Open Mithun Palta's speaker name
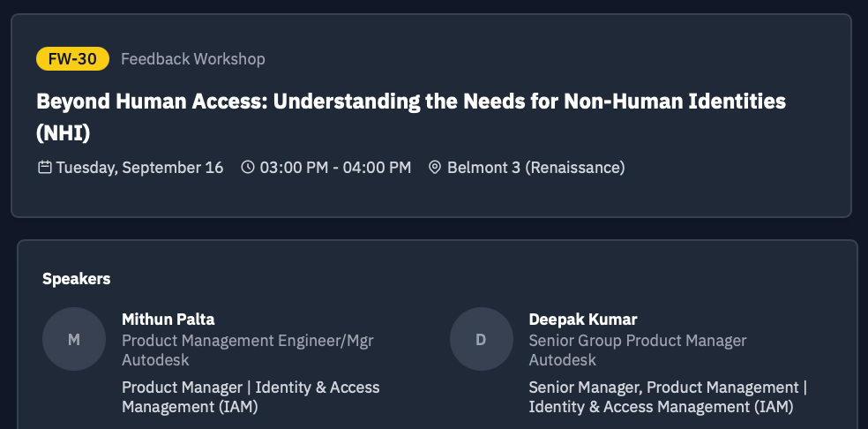The height and width of the screenshot is (429, 868). tap(168, 320)
